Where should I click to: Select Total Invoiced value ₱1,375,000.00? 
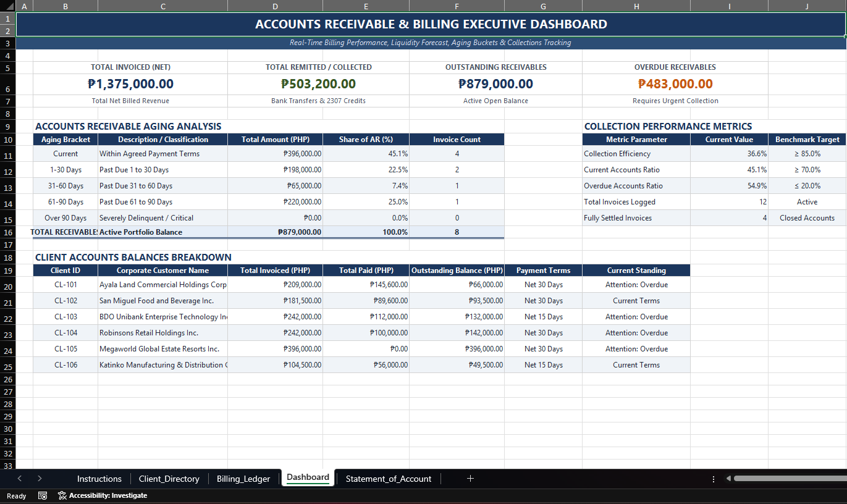[131, 84]
